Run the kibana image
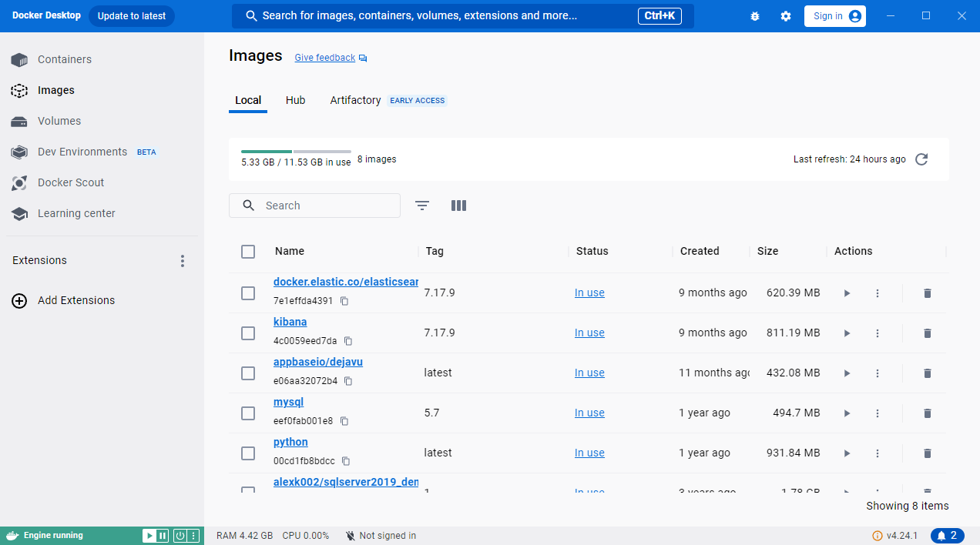The height and width of the screenshot is (545, 980). [847, 333]
